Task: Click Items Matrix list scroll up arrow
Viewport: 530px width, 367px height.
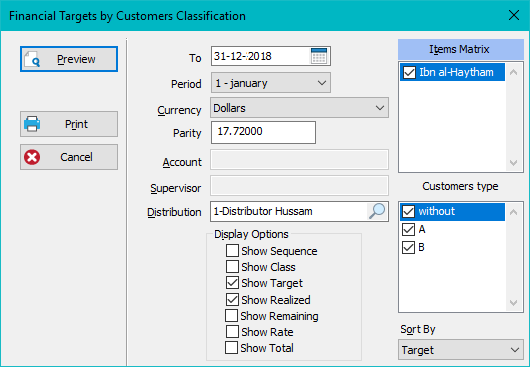Action: [x=513, y=72]
